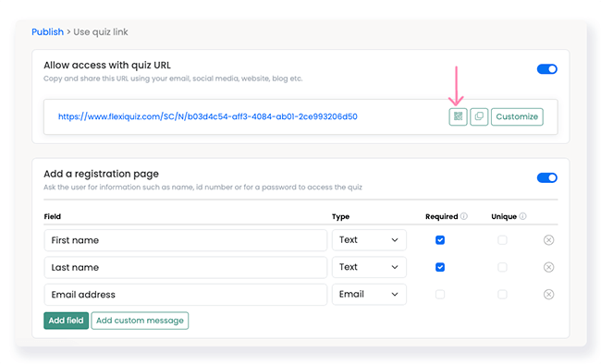The height and width of the screenshot is (364, 601).
Task: Remove the Email address row
Action: pyautogui.click(x=549, y=295)
